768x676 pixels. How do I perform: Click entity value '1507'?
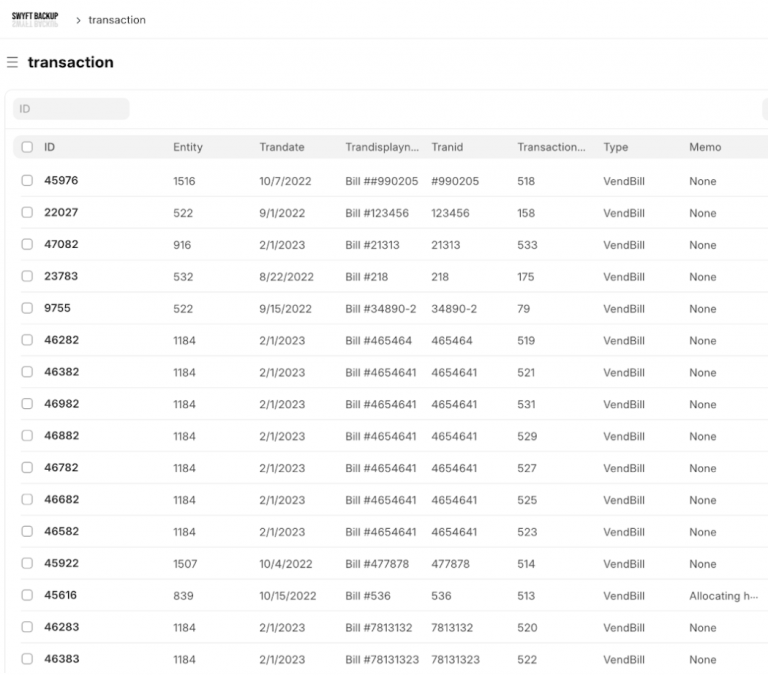click(185, 564)
